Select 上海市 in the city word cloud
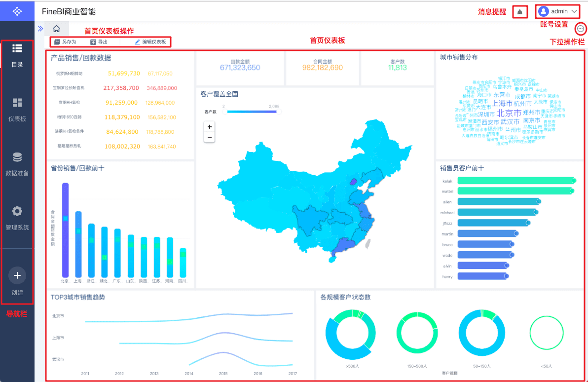 503,103
